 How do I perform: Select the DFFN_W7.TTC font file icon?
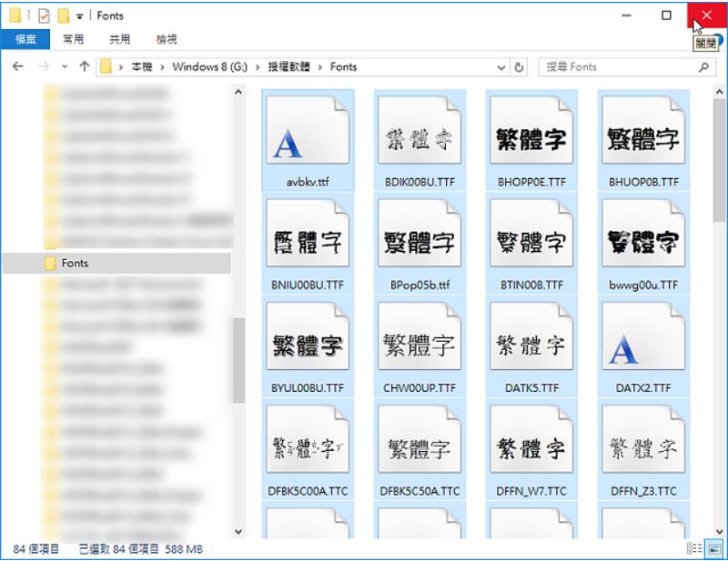pos(531,439)
